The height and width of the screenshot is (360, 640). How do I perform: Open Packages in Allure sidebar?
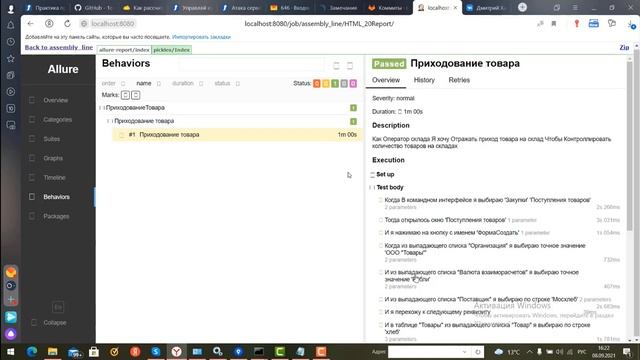[x=56, y=216]
